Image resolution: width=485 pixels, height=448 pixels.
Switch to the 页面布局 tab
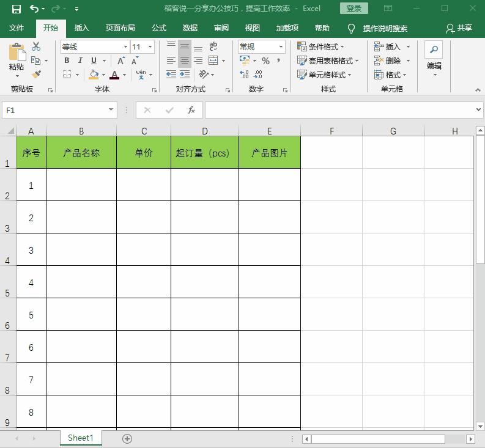(x=120, y=28)
